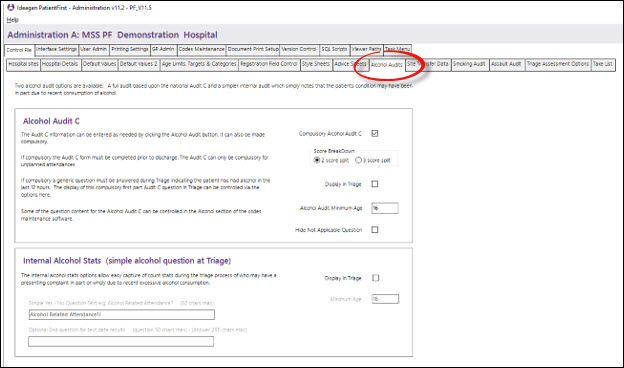The height and width of the screenshot is (368, 624).
Task: Select the Alcohol Audits sub-tab
Action: pos(387,64)
